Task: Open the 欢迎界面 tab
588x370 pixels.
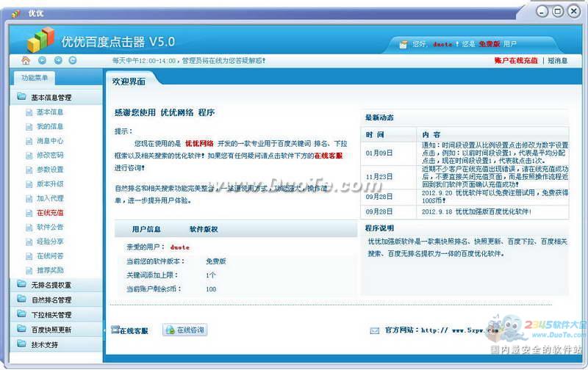Action: [x=129, y=81]
